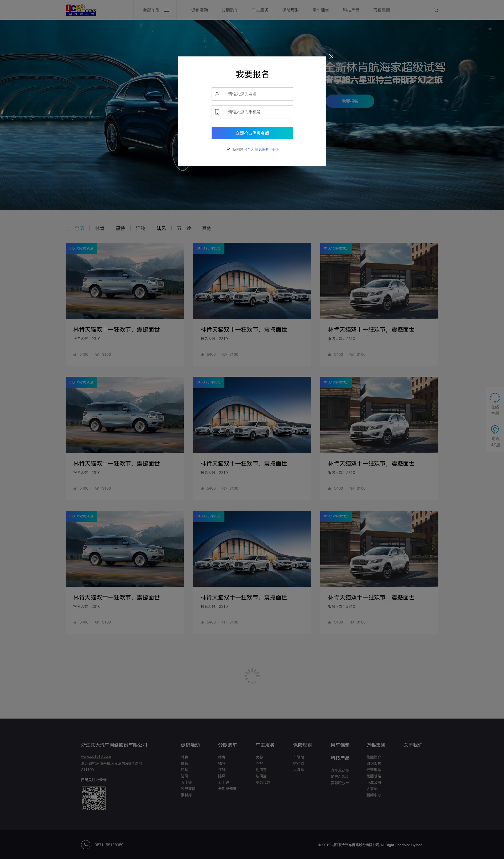
Task: Click the footer QR code
Action: [94, 798]
